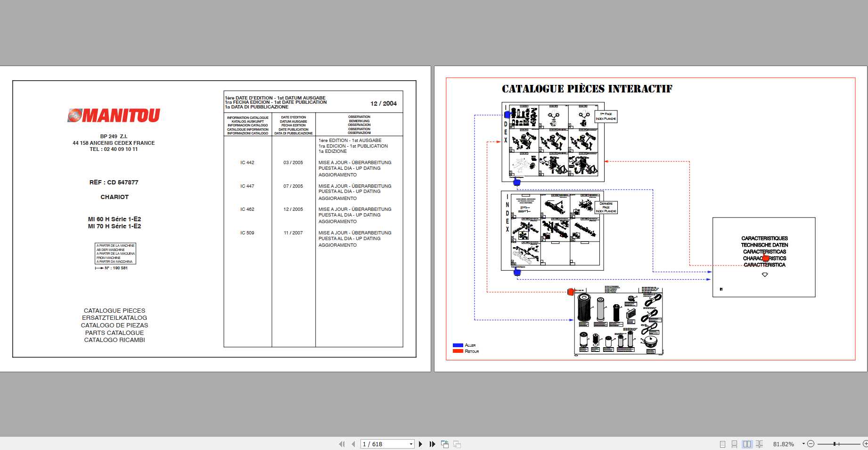Switch to continuous page layout

pyautogui.click(x=734, y=444)
